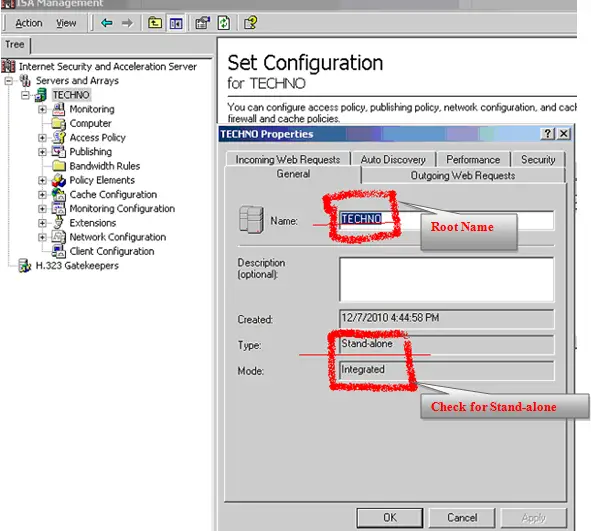Image resolution: width=591 pixels, height=531 pixels.
Task: Click the Policy Elements icon
Action: point(58,180)
